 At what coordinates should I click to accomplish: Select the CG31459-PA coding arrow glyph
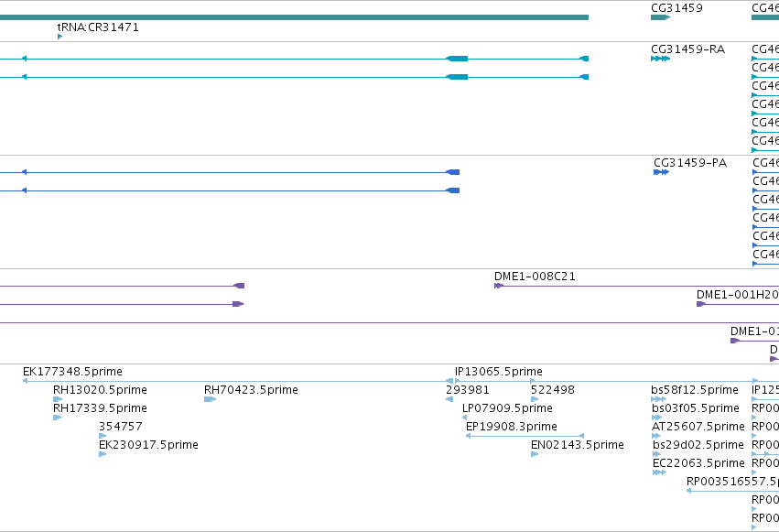(x=661, y=172)
